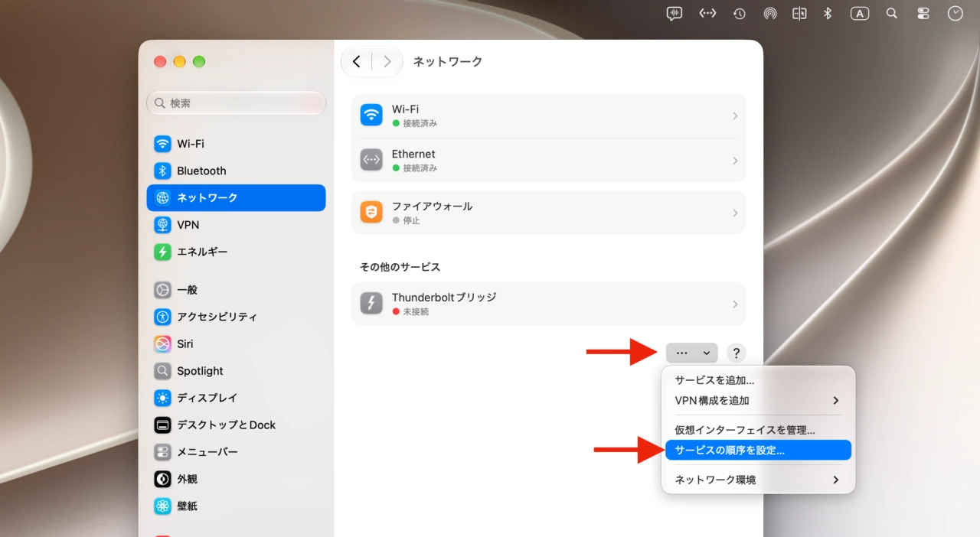Viewport: 980px width, 537px height.
Task: Click the Bluetooth sidebar icon
Action: (162, 171)
